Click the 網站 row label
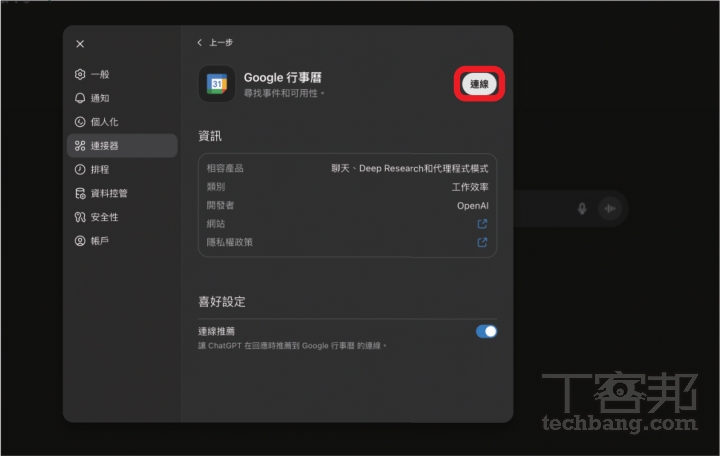The image size is (720, 456). point(216,224)
